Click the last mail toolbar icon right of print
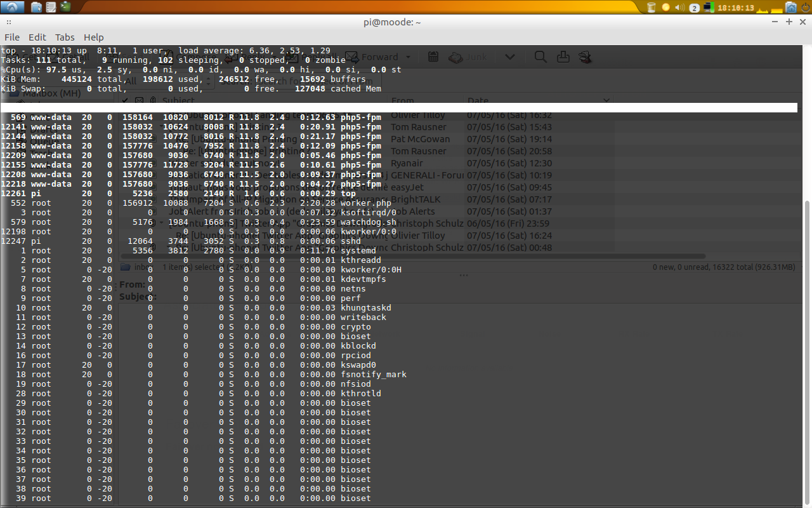 pyautogui.click(x=586, y=57)
